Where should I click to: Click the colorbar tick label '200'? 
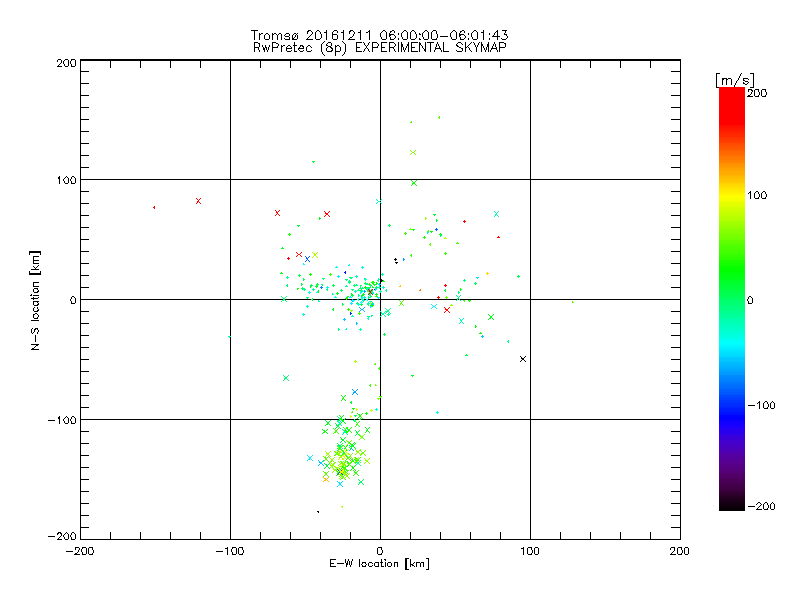(x=757, y=93)
